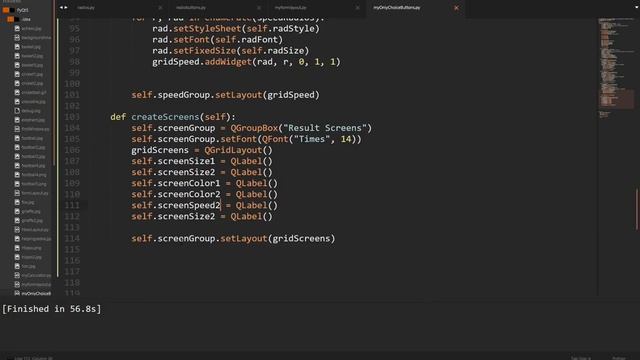
Task: Click 'self.screenGroup.setLayout(gridScreens)' line
Action: click(233, 238)
